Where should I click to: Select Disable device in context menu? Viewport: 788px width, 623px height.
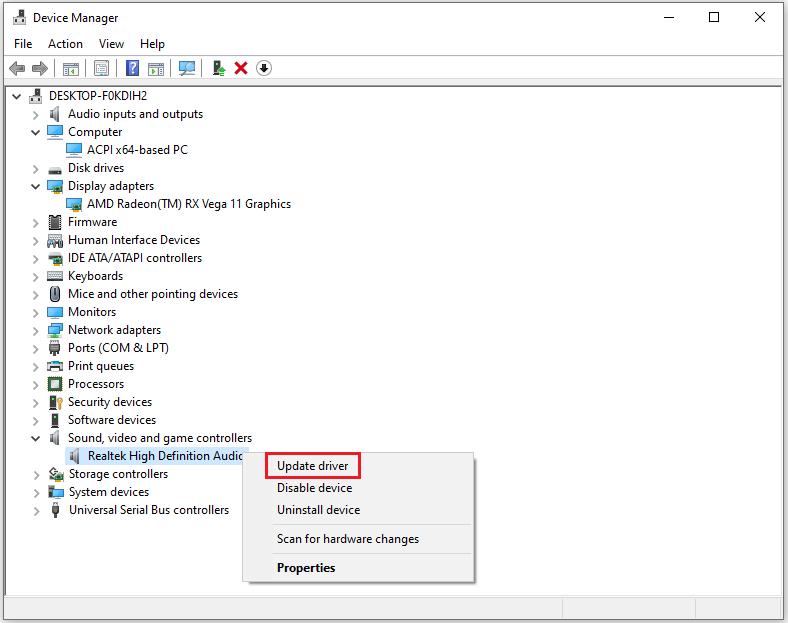click(314, 488)
